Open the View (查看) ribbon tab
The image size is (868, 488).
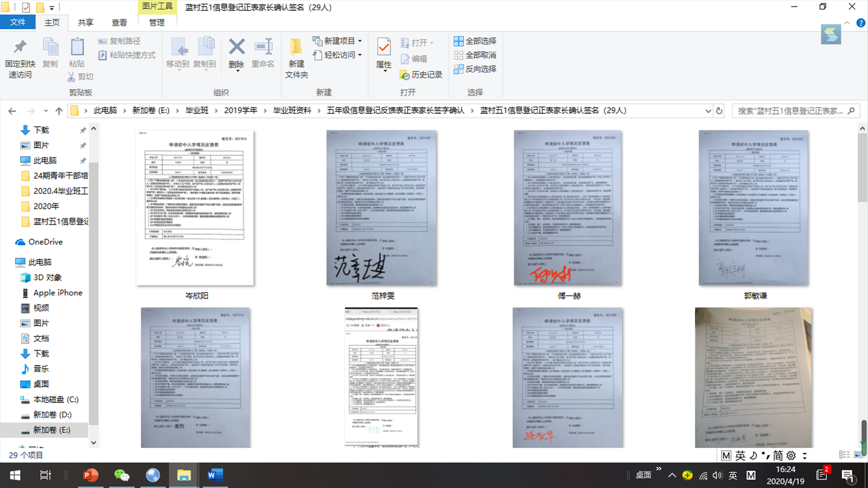pyautogui.click(x=119, y=22)
